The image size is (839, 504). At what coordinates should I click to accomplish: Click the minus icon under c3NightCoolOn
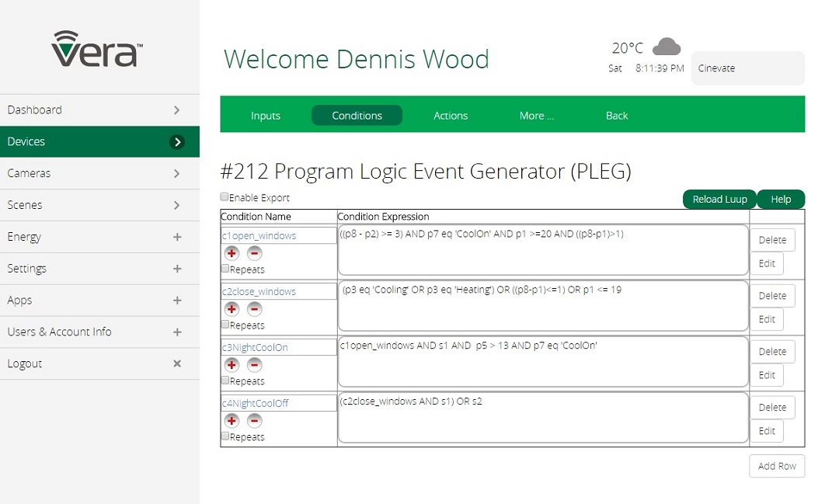[254, 365]
